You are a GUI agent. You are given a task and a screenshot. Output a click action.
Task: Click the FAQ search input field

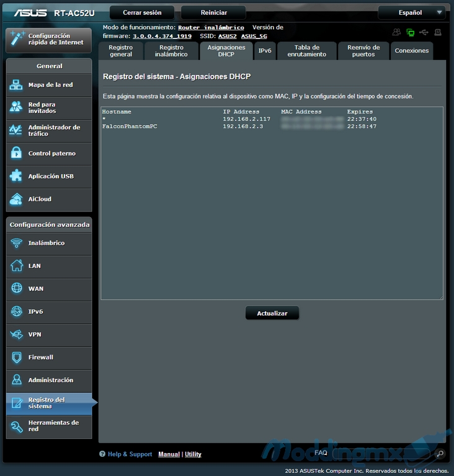[381, 454]
